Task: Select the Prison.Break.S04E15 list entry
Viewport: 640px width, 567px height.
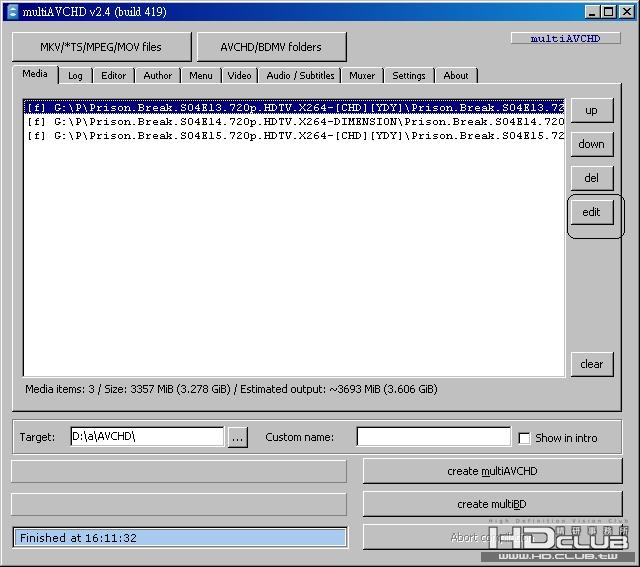Action: tap(294, 135)
